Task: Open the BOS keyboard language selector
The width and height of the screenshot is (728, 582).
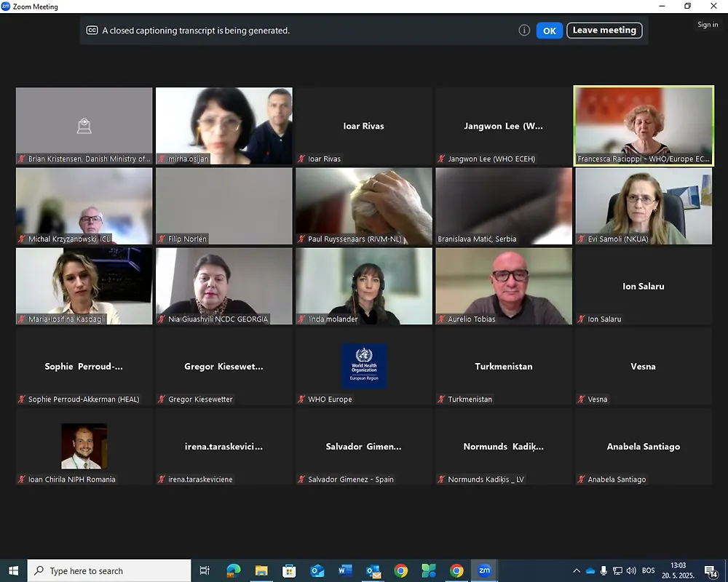Action: pyautogui.click(x=648, y=570)
